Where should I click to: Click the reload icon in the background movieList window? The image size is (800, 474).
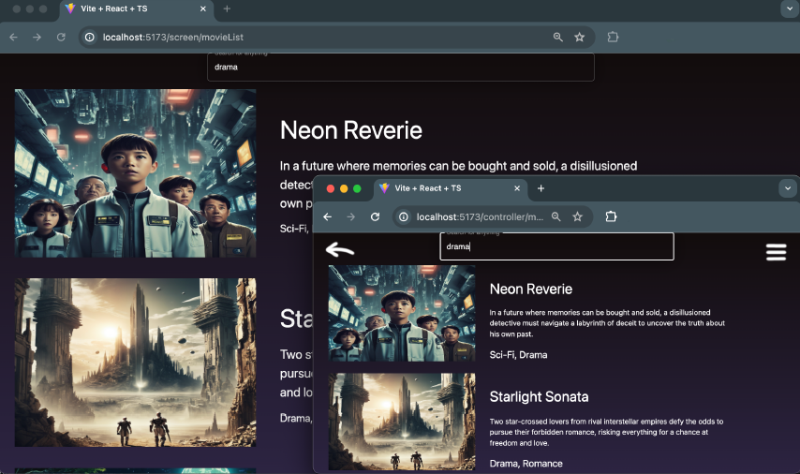61,37
